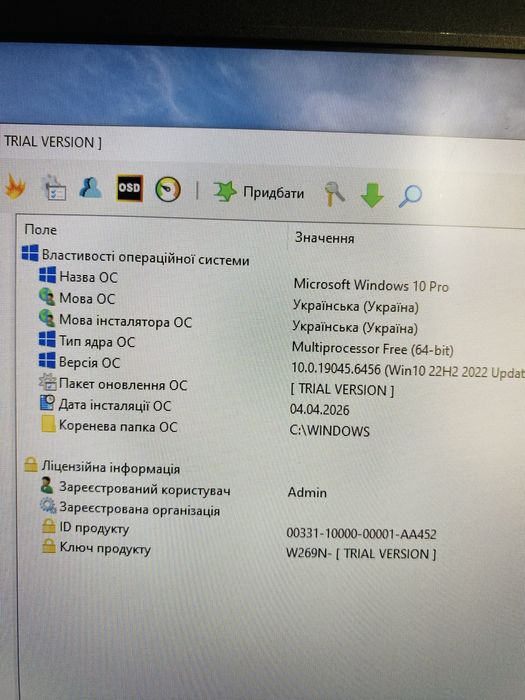
Task: Click the clock icon beside Дата інсталяції ОС
Action: tap(48, 403)
